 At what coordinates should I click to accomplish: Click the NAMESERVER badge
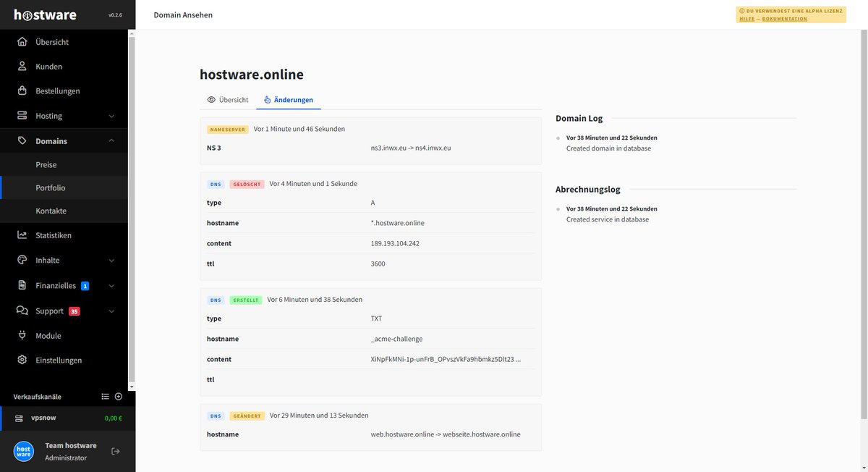(228, 130)
